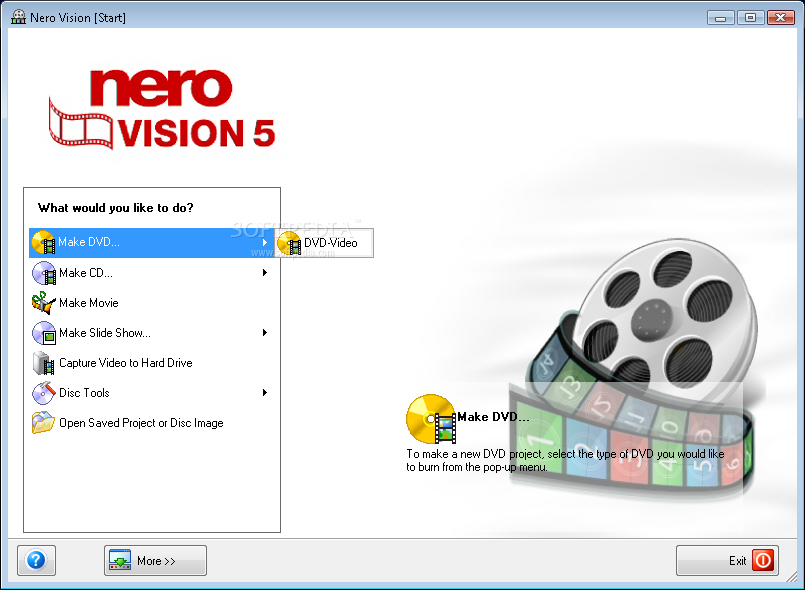Select Capture Video to Hard Drive

(152, 363)
